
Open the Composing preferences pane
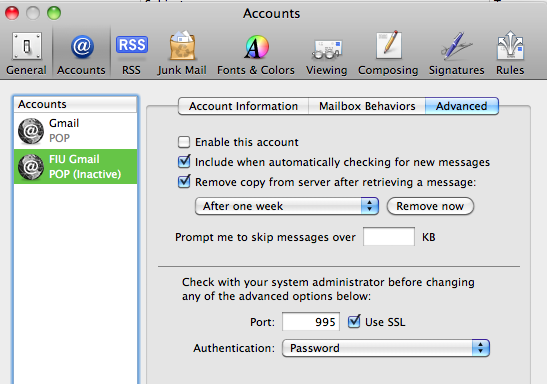tap(388, 53)
